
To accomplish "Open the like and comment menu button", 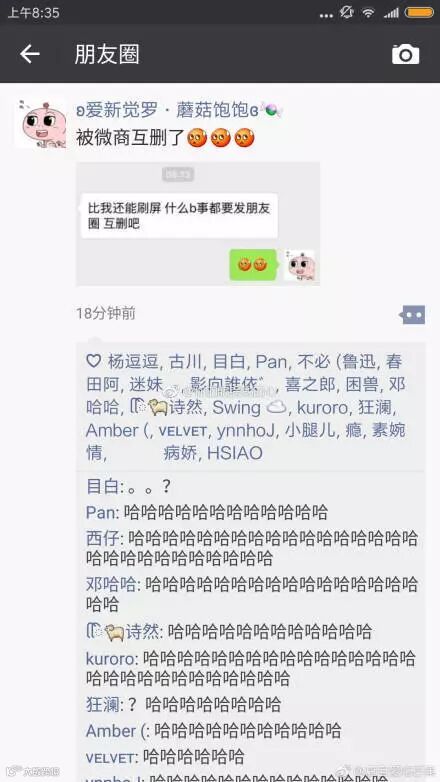I will coord(413,315).
